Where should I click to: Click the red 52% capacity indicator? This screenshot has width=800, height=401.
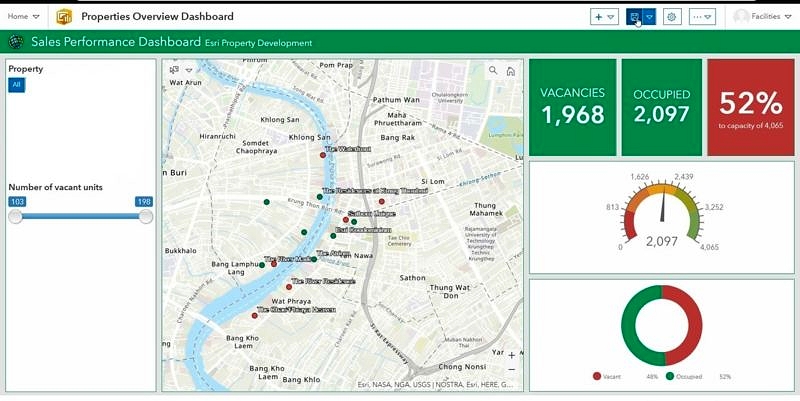coord(751,107)
